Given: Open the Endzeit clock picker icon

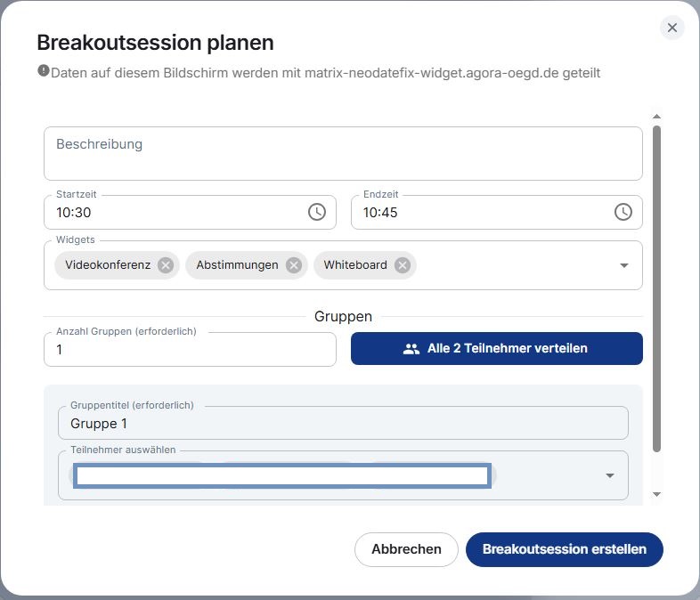Looking at the screenshot, I should pyautogui.click(x=623, y=212).
